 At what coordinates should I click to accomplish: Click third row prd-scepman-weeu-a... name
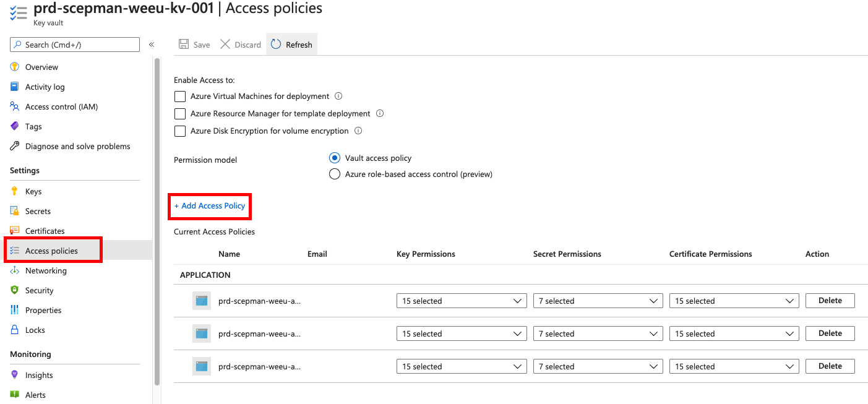pyautogui.click(x=260, y=366)
